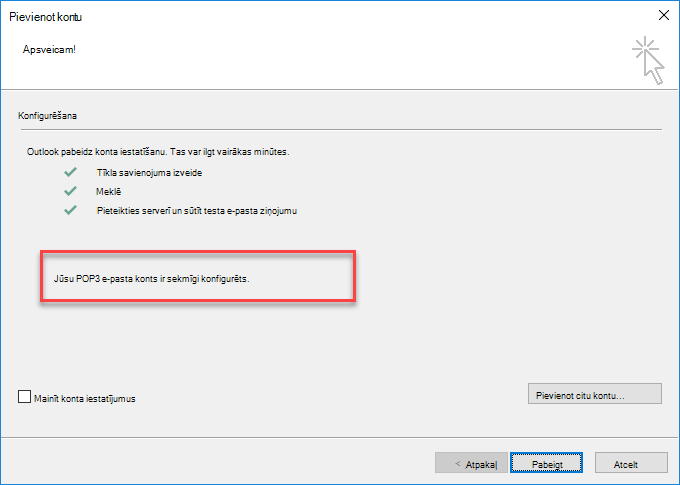Click the Outlook pabeidz konta iestatīšanu text
680x485 pixels.
(158, 152)
